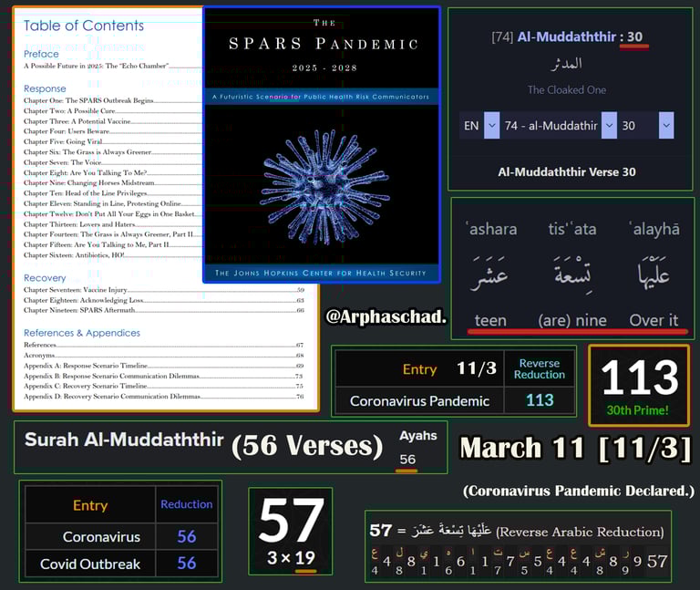Select 'Chapter Four: Users Beware'

point(67,131)
